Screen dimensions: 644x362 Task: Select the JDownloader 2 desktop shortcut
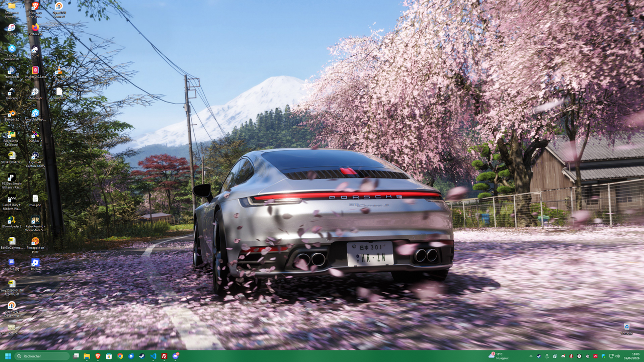click(x=11, y=223)
